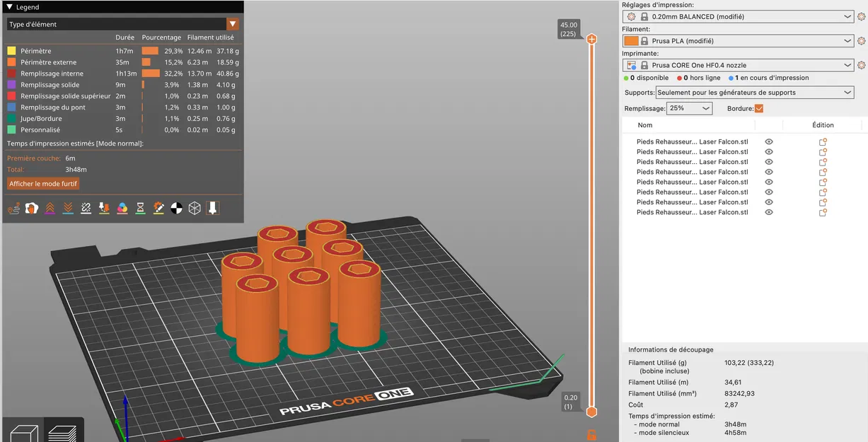868x442 pixels.
Task: Hide first Pieds Rehausseur object via eye icon
Action: tap(769, 141)
